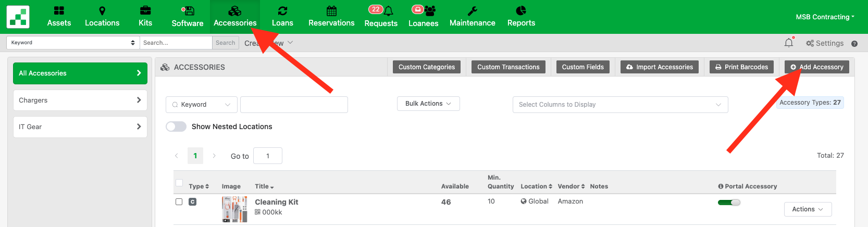Click the barcode 000kk label

(x=268, y=212)
